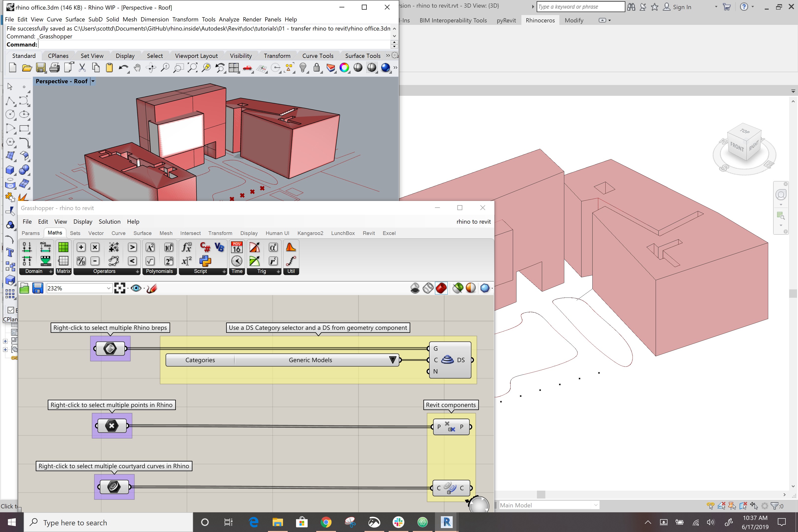Toggle shaded preview red icon in Grasshopper
The width and height of the screenshot is (798, 532).
pyautogui.click(x=441, y=288)
